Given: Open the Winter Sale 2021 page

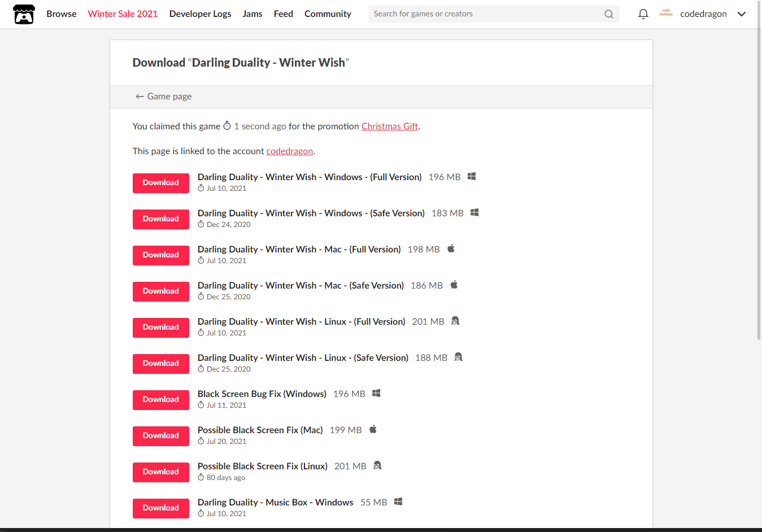Looking at the screenshot, I should [x=123, y=14].
